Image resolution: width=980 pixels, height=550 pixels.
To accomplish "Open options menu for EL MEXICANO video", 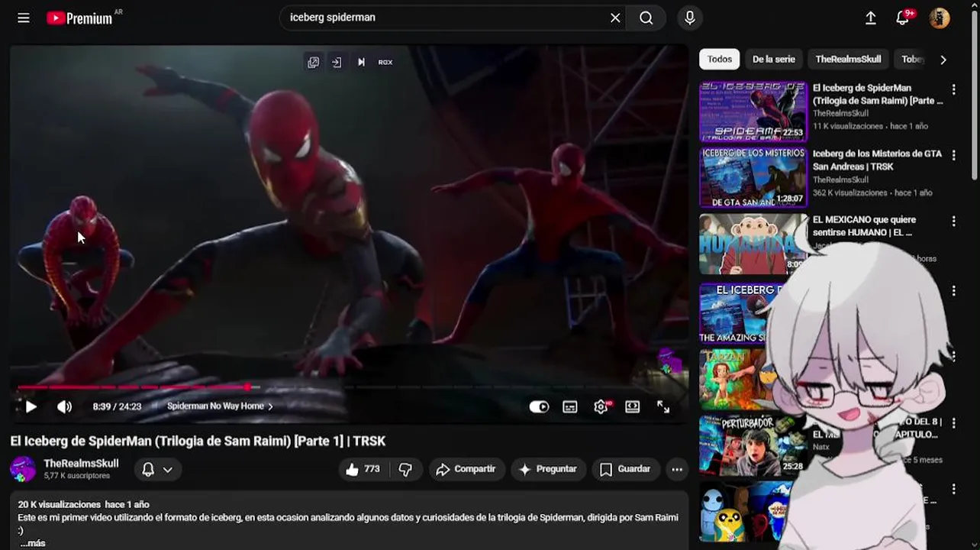I will [x=953, y=222].
